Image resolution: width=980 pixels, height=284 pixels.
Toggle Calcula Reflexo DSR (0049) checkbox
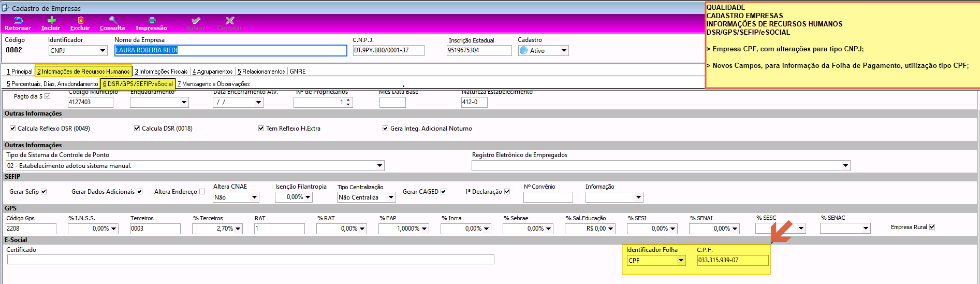tap(12, 129)
